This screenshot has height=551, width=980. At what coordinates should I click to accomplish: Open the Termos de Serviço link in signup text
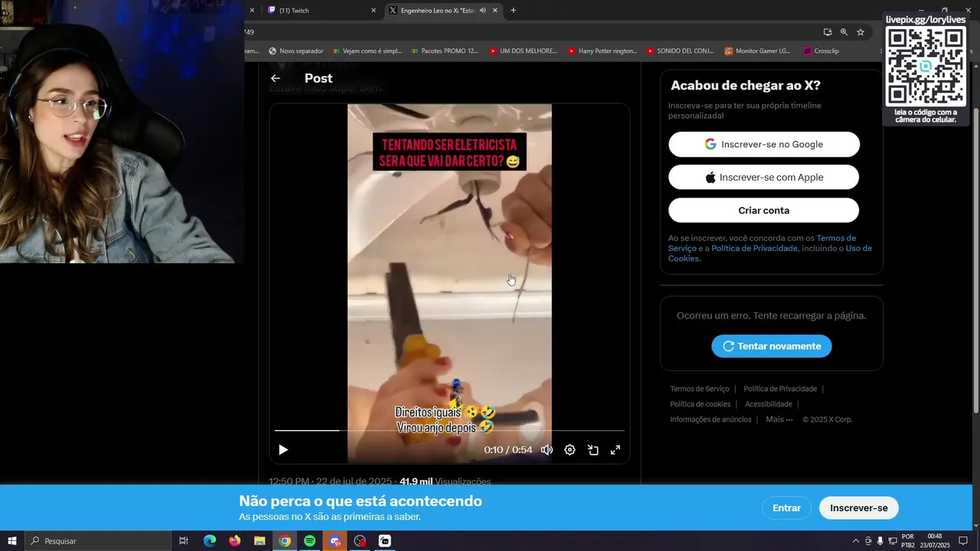coord(836,238)
